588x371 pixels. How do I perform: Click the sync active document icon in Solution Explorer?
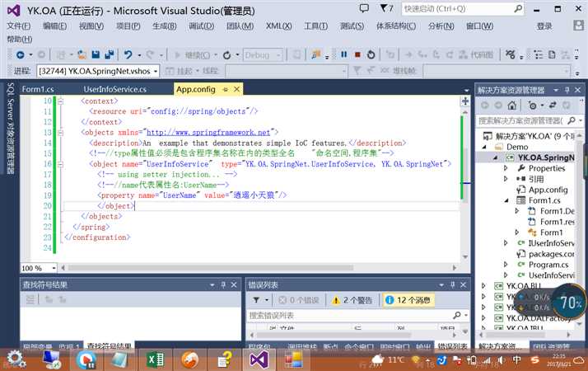click(x=553, y=106)
